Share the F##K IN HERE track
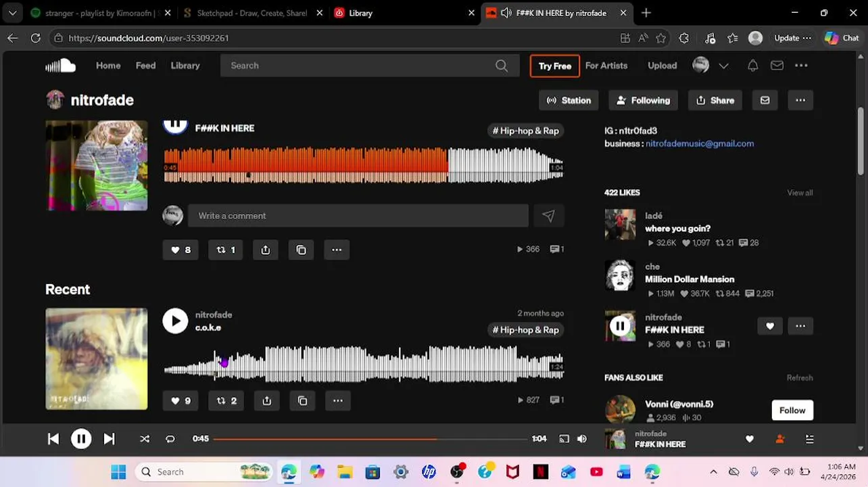 pos(266,250)
